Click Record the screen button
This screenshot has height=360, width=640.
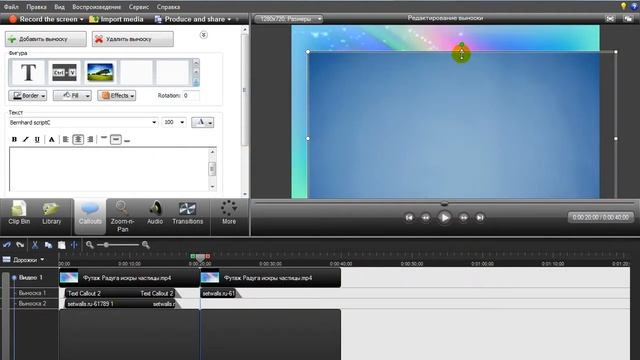pyautogui.click(x=46, y=19)
